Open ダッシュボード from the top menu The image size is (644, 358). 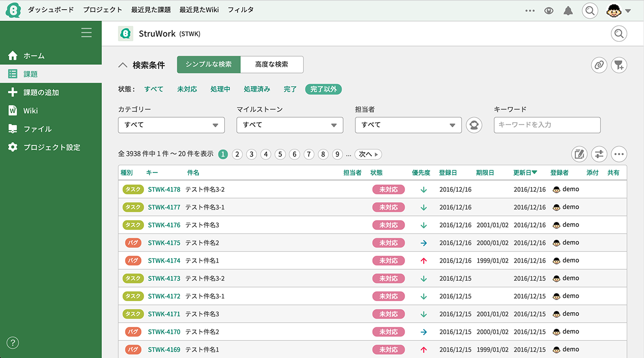[x=52, y=9]
